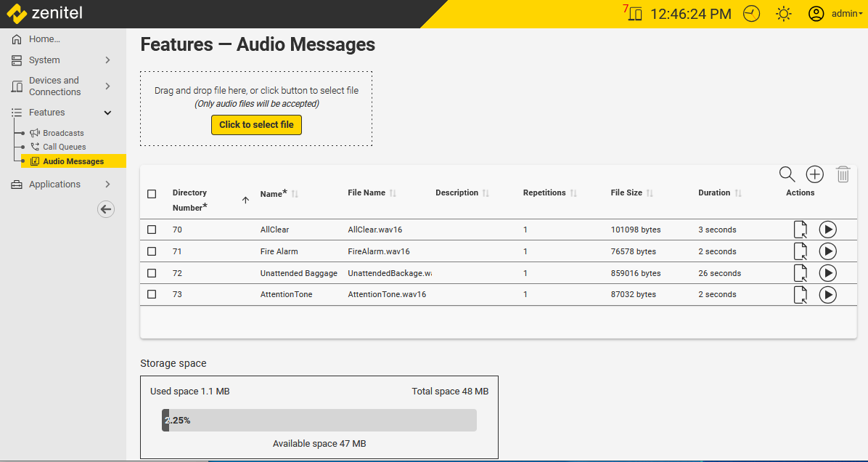
Task: Check the box for directory number 70
Action: pyautogui.click(x=152, y=230)
